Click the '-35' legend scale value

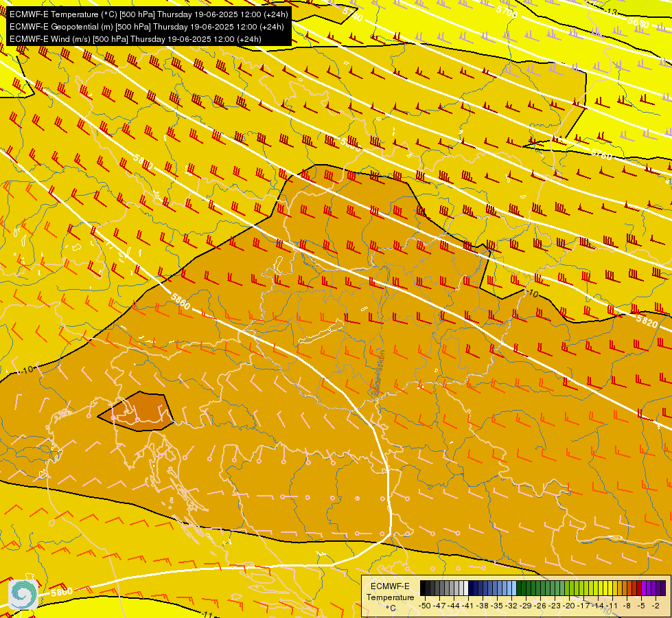(497, 606)
